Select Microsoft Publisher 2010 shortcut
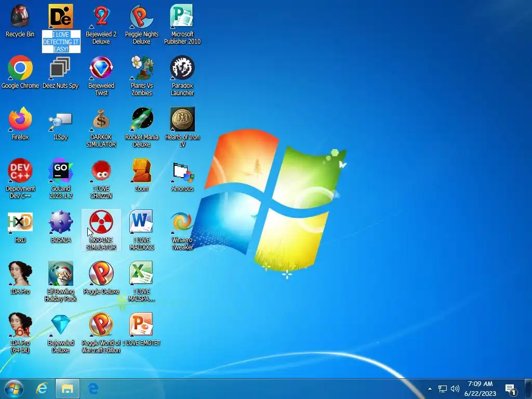The image size is (532, 399). click(x=182, y=16)
